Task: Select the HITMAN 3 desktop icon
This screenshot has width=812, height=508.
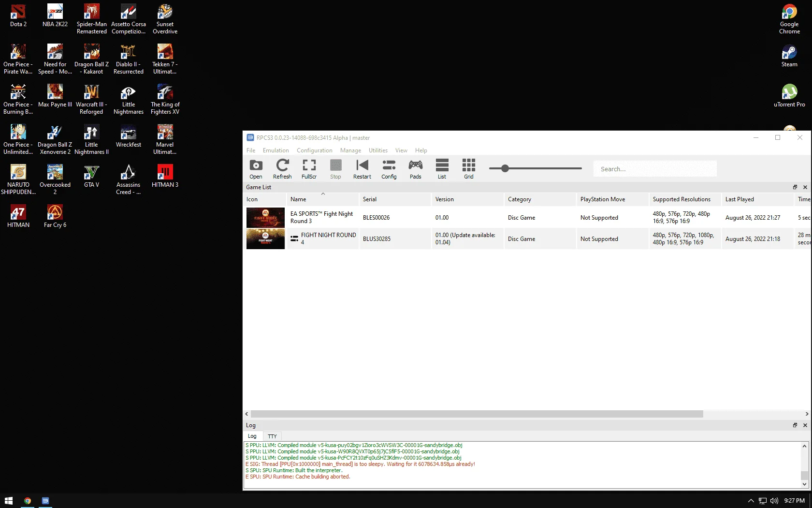Action: 165,176
